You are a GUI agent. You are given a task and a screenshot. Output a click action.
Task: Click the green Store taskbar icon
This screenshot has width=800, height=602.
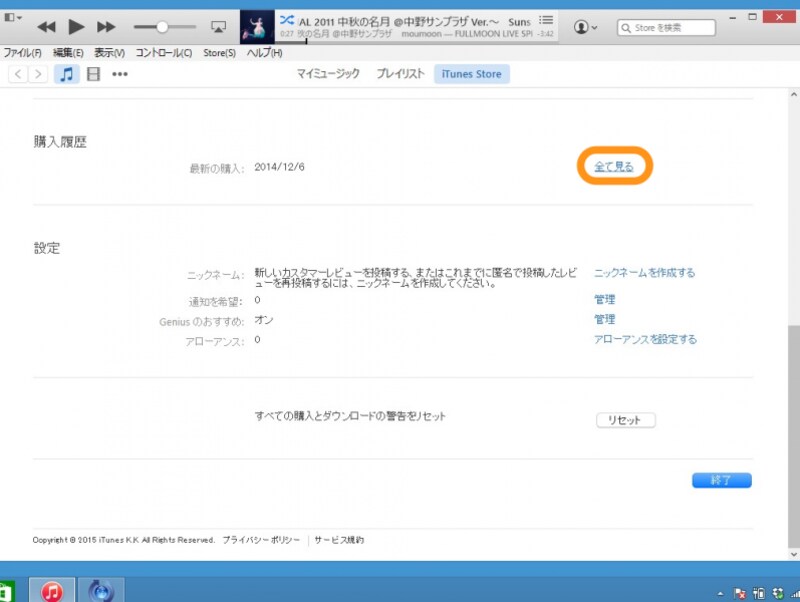click(x=6, y=593)
